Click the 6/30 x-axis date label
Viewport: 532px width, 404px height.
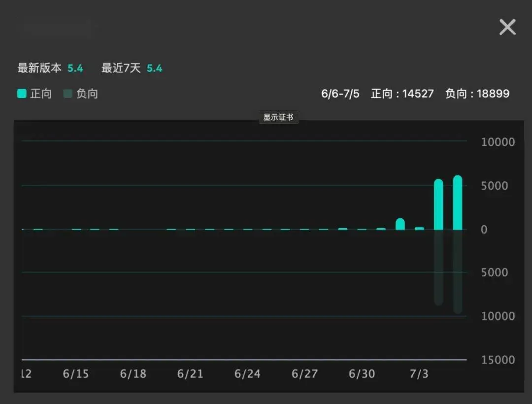pyautogui.click(x=362, y=374)
